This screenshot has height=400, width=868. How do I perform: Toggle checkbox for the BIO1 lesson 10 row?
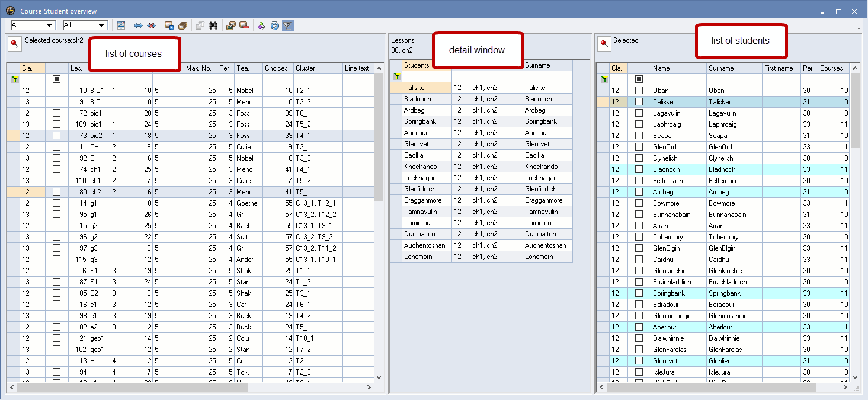(56, 91)
